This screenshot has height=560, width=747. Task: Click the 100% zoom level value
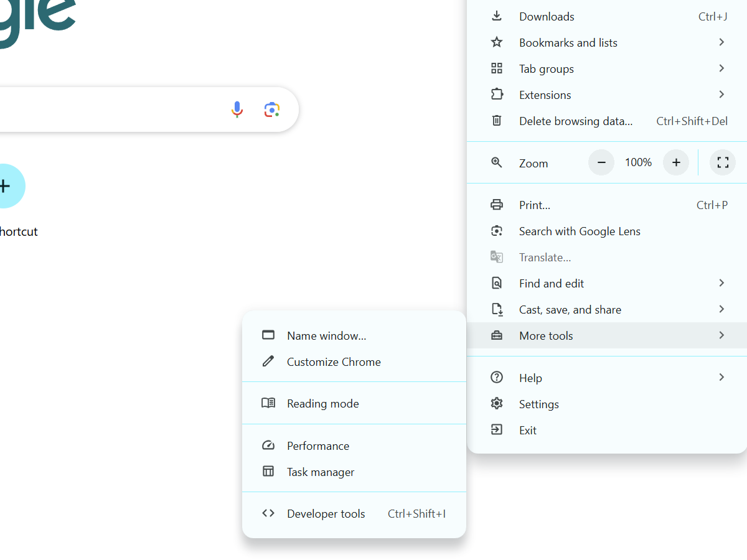point(639,162)
